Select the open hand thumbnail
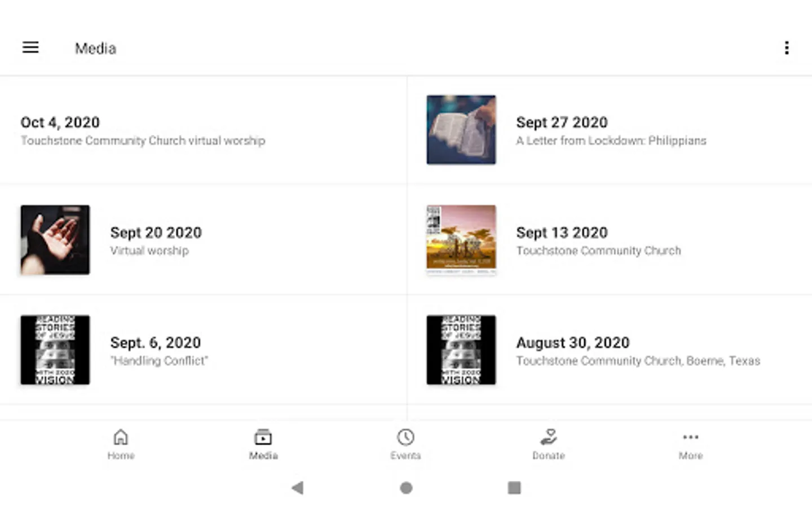The image size is (812, 508). coord(55,240)
